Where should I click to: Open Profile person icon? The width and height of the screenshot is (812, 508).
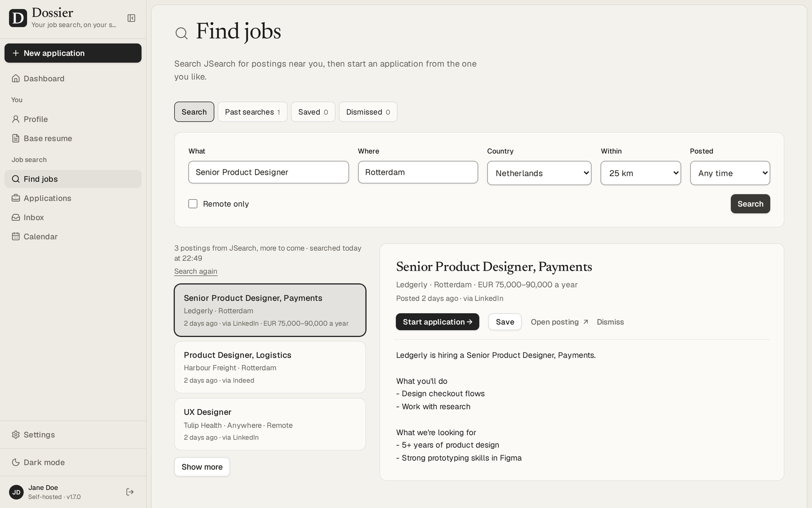(16, 119)
